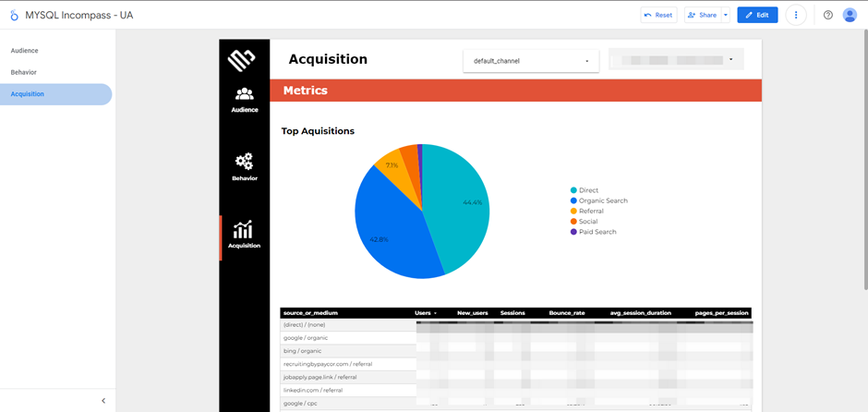The image size is (868, 412).
Task: Click the Reset button
Action: pyautogui.click(x=658, y=15)
